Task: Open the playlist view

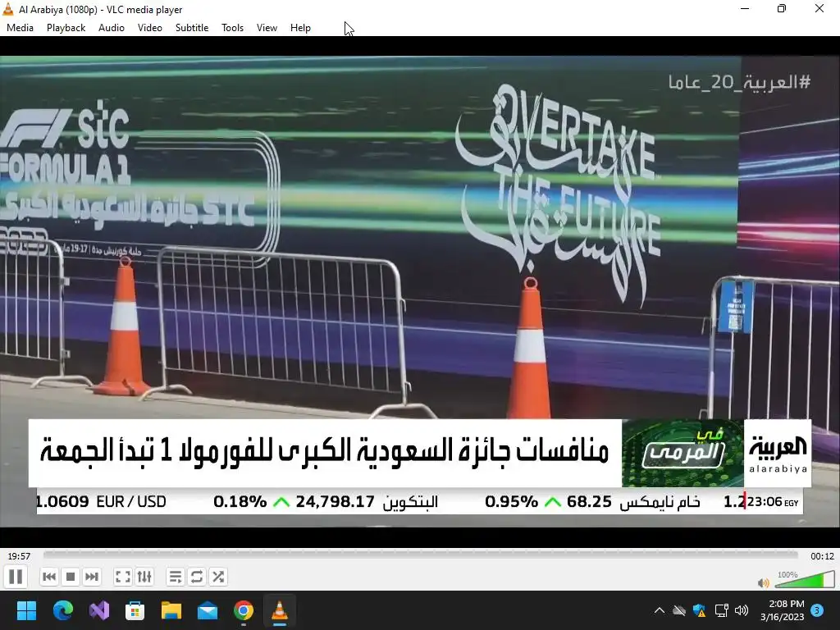Action: pos(176,577)
